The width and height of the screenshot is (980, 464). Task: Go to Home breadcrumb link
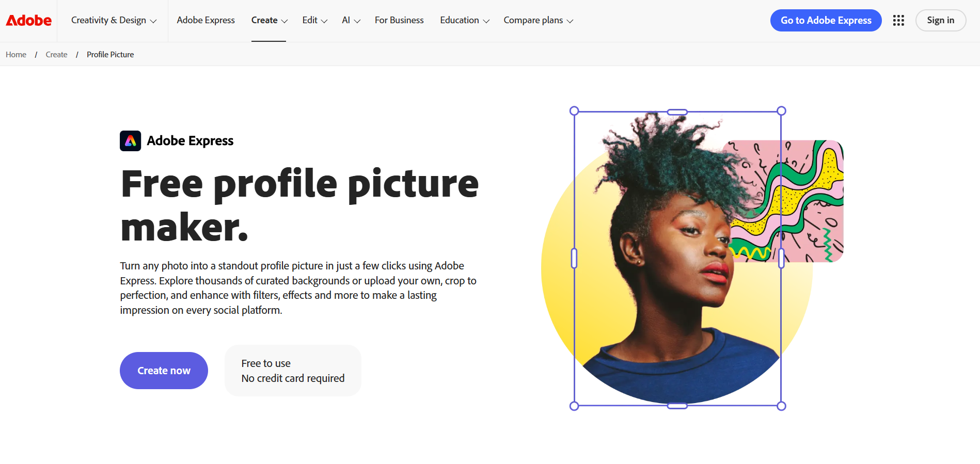16,55
